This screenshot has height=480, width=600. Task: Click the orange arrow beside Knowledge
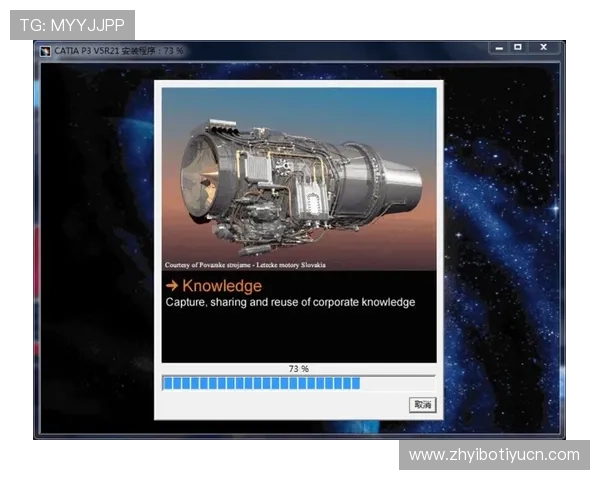pos(172,286)
